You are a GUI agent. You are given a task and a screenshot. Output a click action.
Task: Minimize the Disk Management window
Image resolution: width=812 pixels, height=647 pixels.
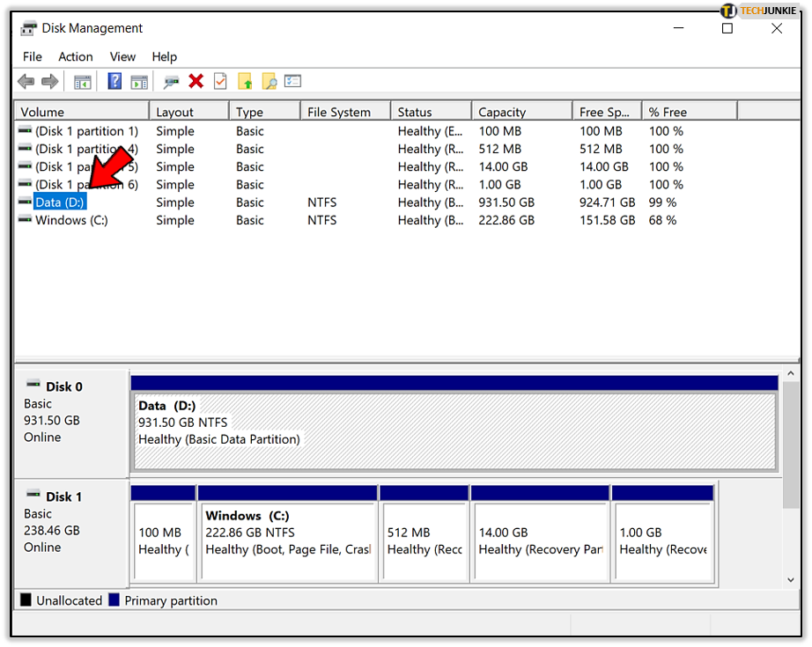coord(678,28)
